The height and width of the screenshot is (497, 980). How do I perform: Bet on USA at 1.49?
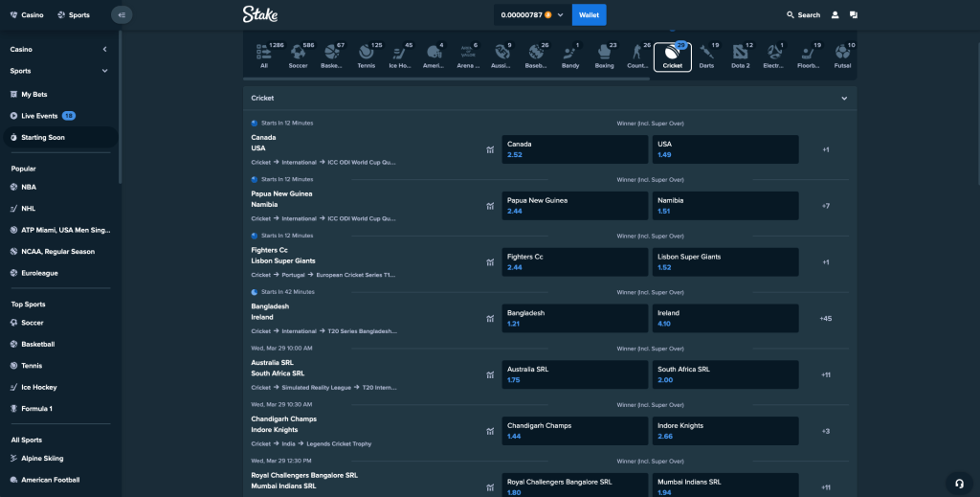click(x=725, y=149)
